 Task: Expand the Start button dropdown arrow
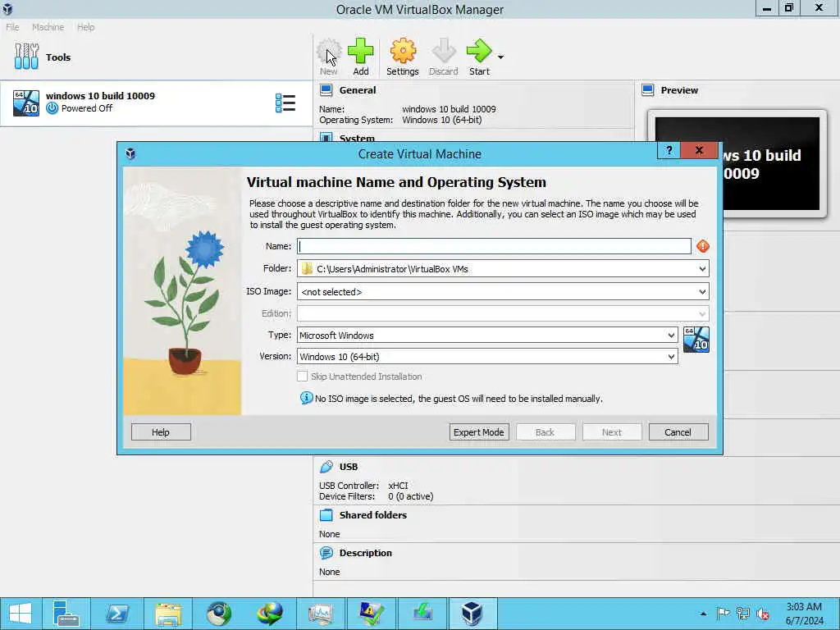(x=500, y=57)
